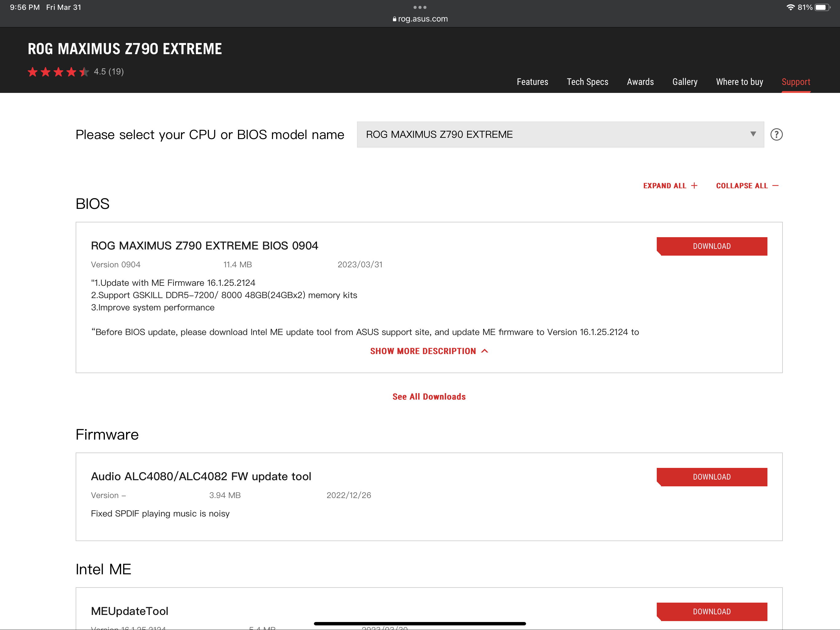The height and width of the screenshot is (630, 840).
Task: Open the help question mark icon
Action: [776, 134]
